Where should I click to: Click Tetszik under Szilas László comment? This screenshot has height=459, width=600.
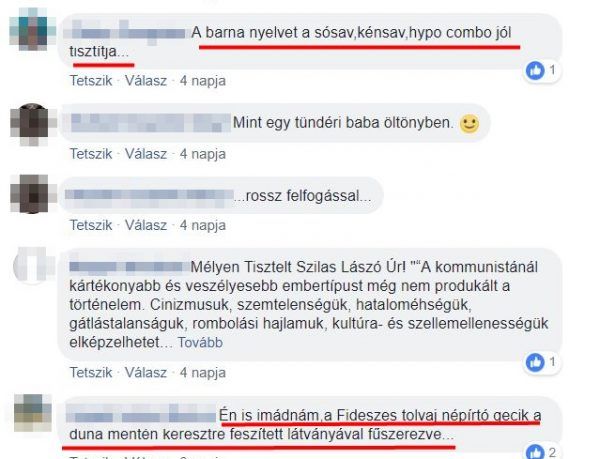[x=91, y=372]
